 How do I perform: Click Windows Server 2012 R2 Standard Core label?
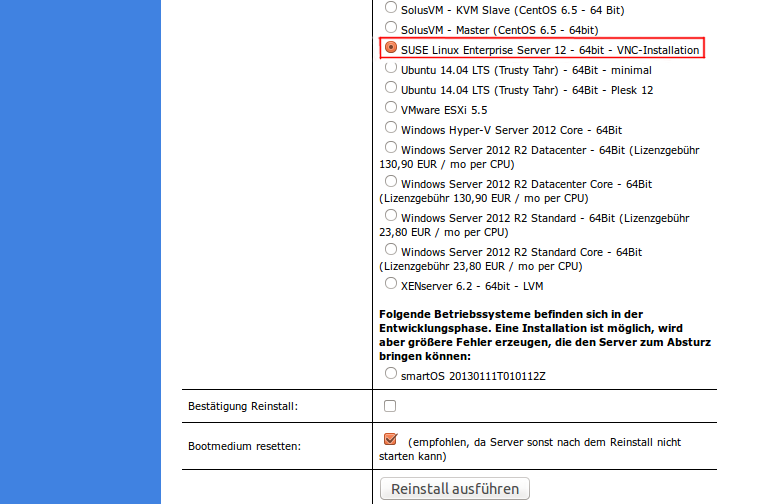pyautogui.click(x=511, y=259)
